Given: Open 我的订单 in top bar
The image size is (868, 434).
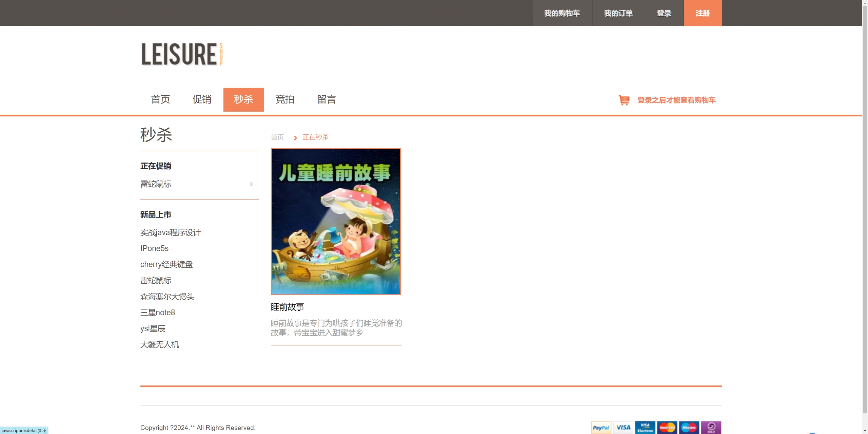Looking at the screenshot, I should [618, 13].
